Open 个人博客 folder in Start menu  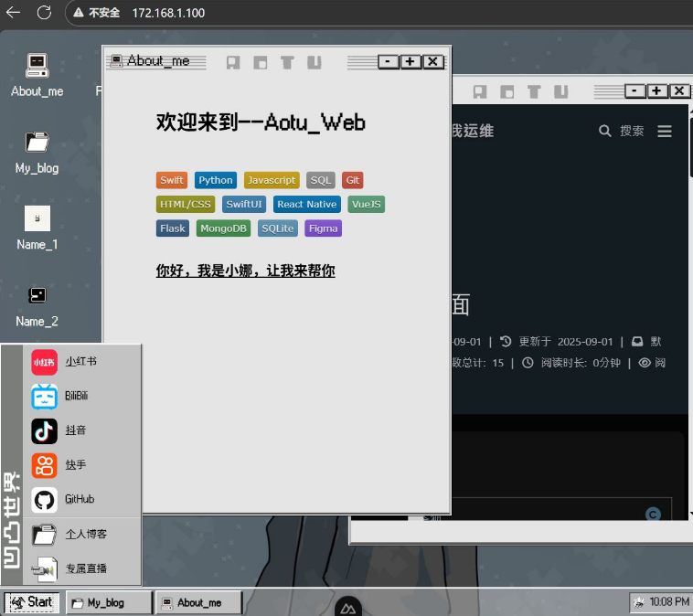(x=84, y=534)
